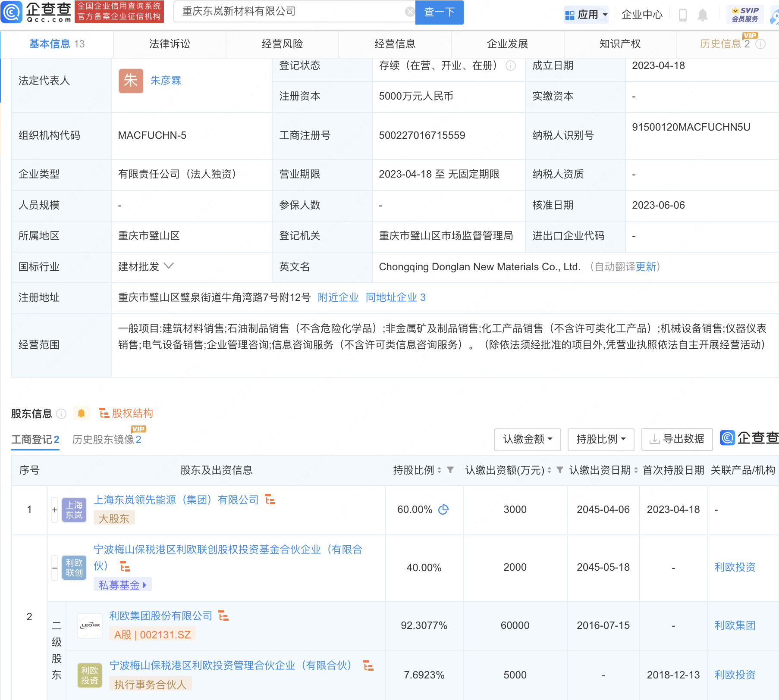Switch to the 经营信息 tab
Viewport: 779px width, 700px height.
pyautogui.click(x=395, y=44)
